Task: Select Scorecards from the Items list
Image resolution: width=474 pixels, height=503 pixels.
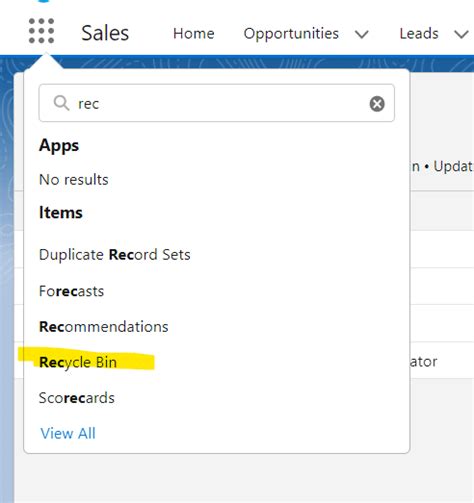Action: [x=77, y=398]
